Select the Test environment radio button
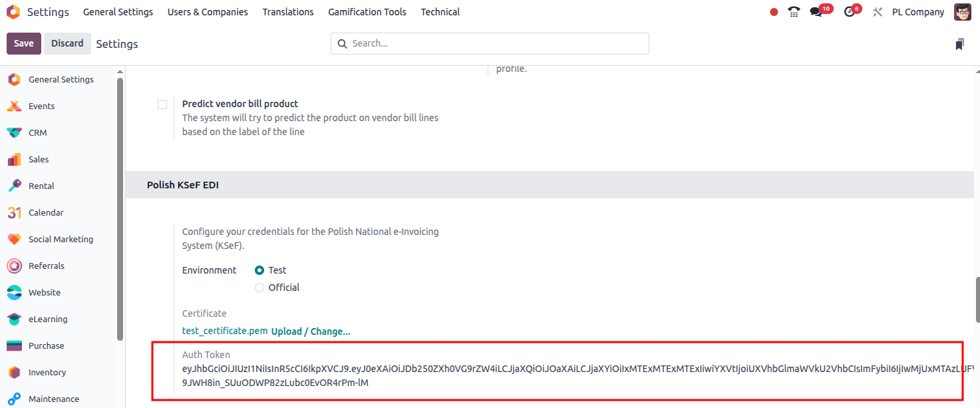 (x=259, y=270)
